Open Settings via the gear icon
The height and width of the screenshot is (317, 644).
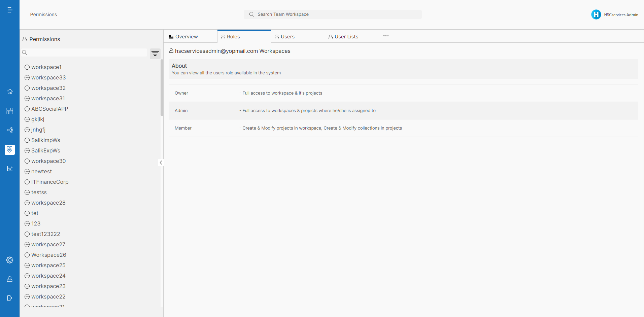tap(10, 260)
